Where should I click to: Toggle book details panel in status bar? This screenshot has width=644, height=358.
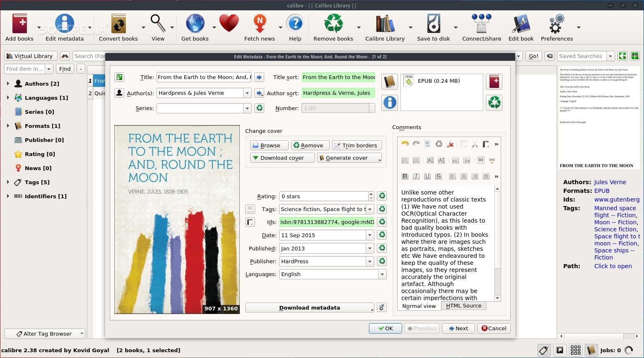point(591,351)
